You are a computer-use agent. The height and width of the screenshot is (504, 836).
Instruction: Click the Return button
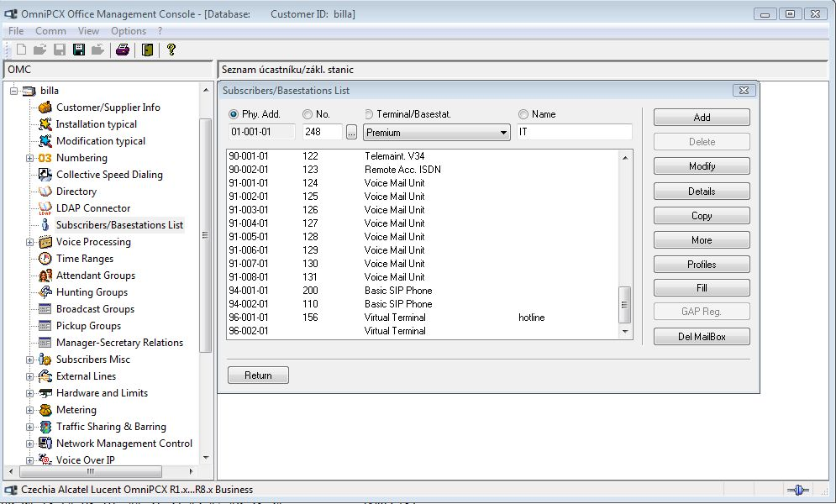(x=258, y=375)
